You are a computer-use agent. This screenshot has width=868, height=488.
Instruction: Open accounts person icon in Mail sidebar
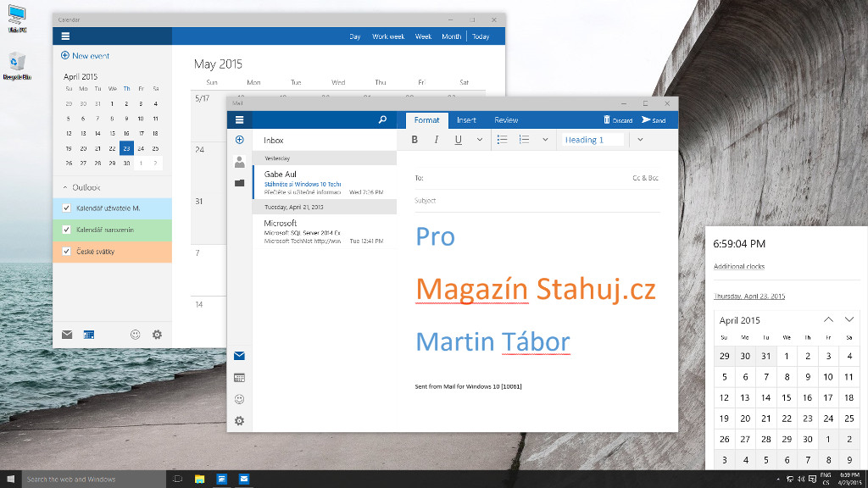point(239,162)
